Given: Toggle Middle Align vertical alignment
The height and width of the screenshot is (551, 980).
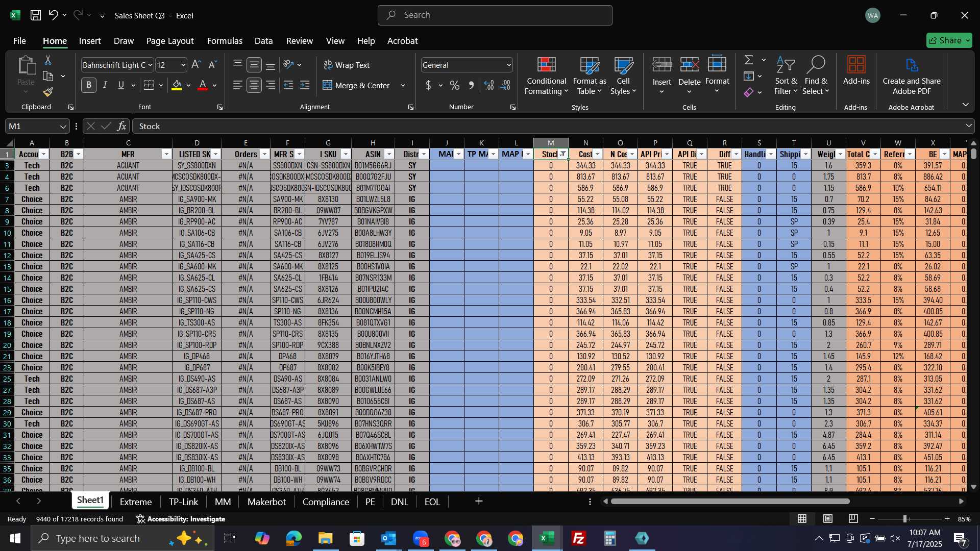Looking at the screenshot, I should 254,65.
